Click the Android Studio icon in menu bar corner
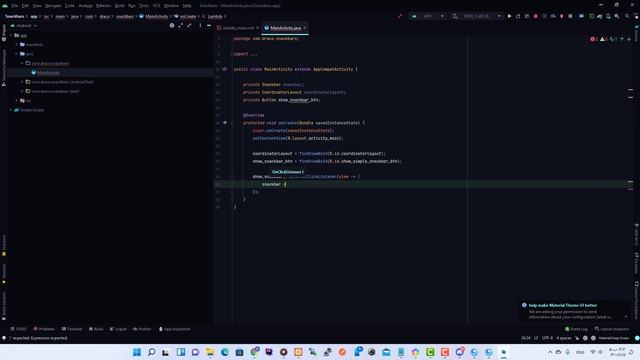This screenshot has height=360, width=640. (5, 6)
